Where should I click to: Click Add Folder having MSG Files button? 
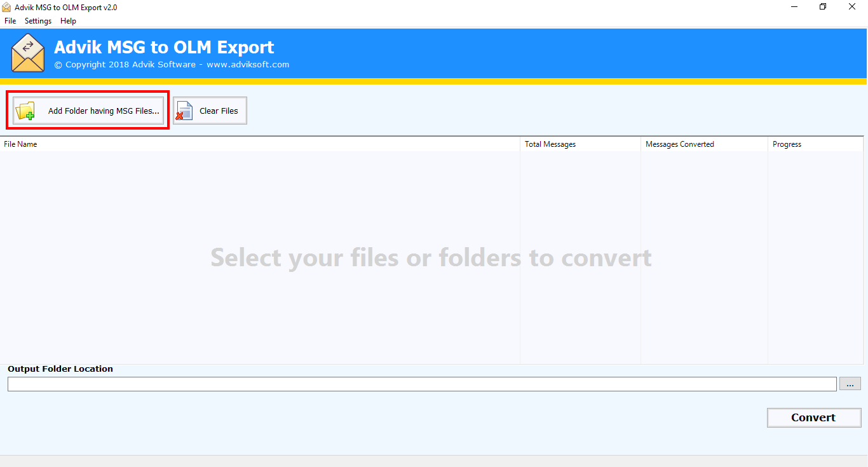tap(88, 111)
